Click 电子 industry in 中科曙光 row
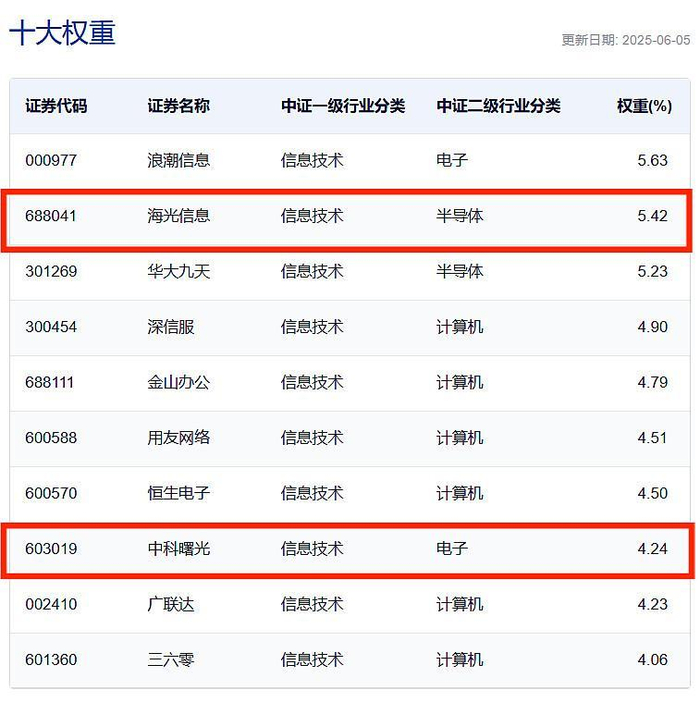Image resolution: width=700 pixels, height=704 pixels. coord(452,549)
